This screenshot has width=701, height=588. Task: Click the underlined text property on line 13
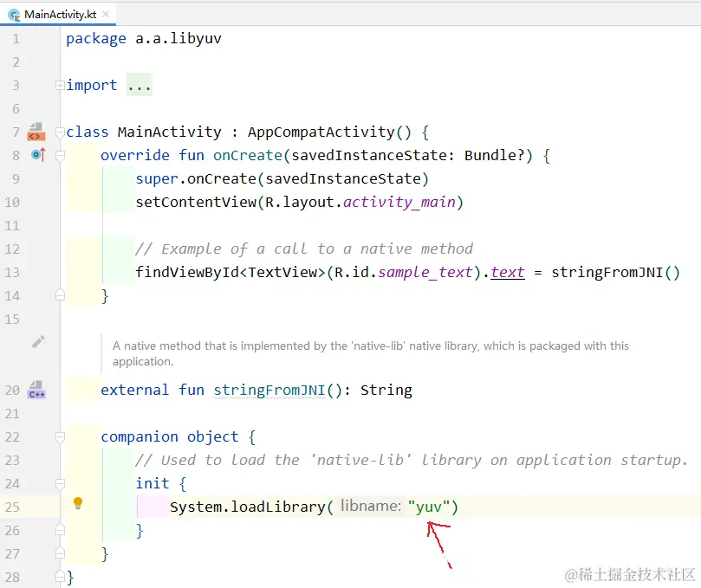pyautogui.click(x=508, y=272)
